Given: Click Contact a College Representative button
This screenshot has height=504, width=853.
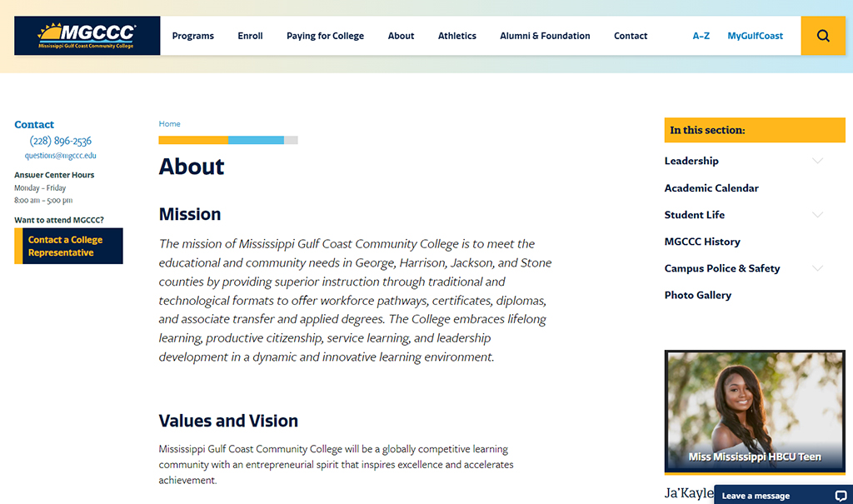Looking at the screenshot, I should pos(72,246).
